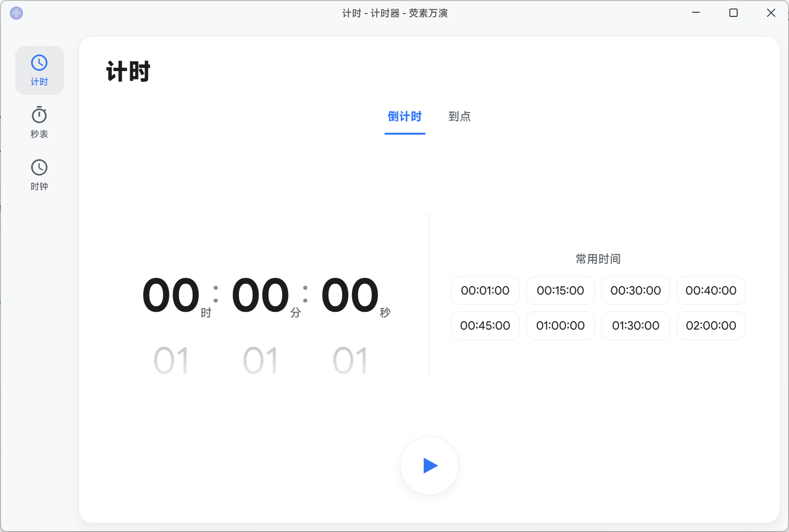Pick 01 in the minutes picker
The image size is (789, 532).
tap(261, 360)
